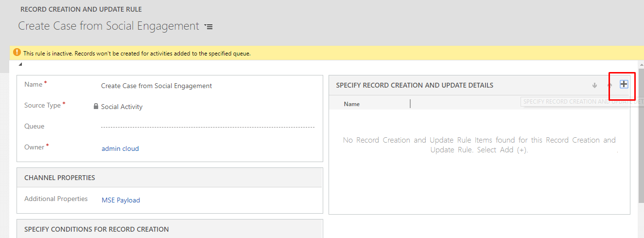
Task: Add a new record creation rule item
Action: pos(624,84)
